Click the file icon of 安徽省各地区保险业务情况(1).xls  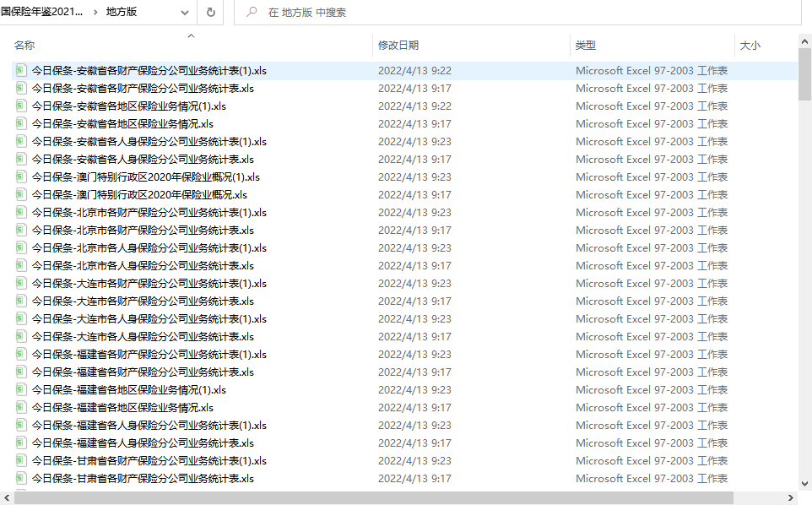21,106
